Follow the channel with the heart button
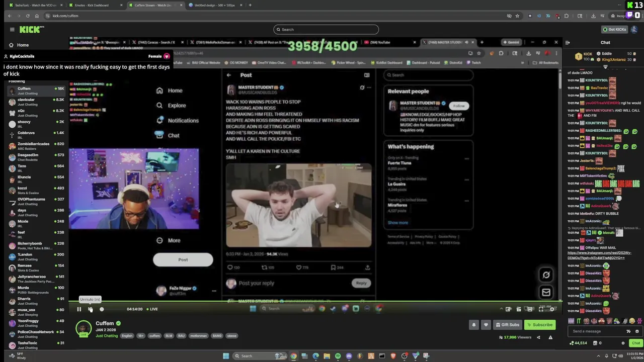Screen dimensions: 644x362 pyautogui.click(x=486, y=325)
